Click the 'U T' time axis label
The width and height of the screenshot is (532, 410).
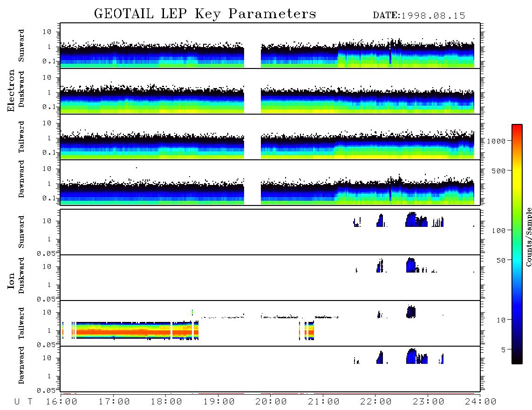[x=23, y=402]
